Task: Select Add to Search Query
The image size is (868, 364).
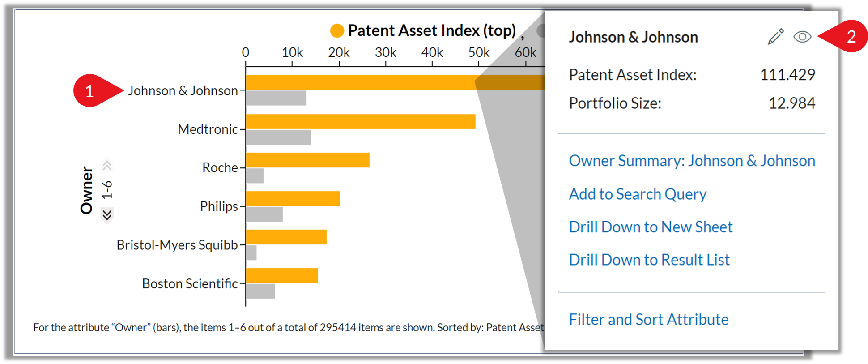Action: coord(638,194)
